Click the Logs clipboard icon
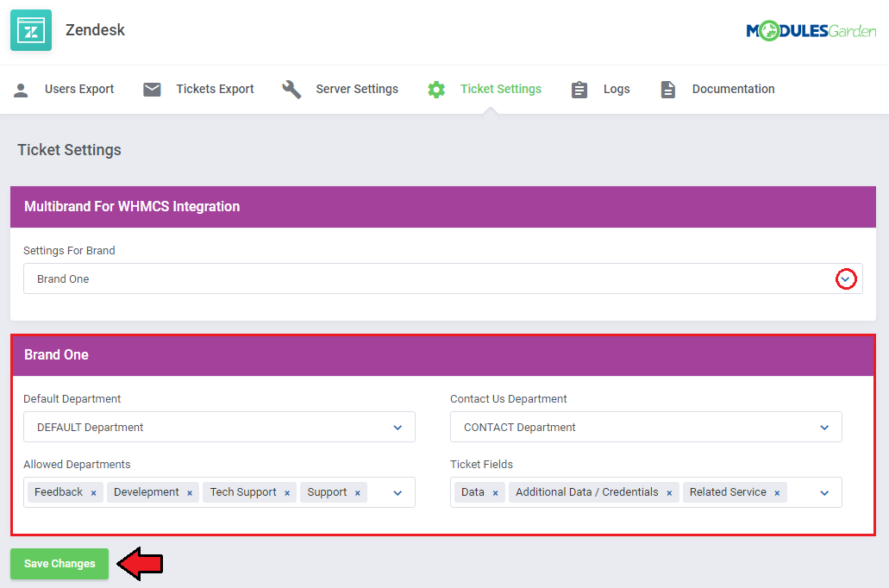The height and width of the screenshot is (588, 889). click(x=579, y=90)
